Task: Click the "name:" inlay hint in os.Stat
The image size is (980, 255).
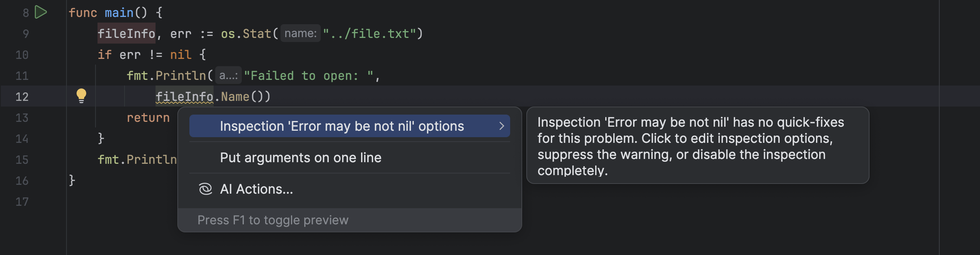Action: [301, 33]
